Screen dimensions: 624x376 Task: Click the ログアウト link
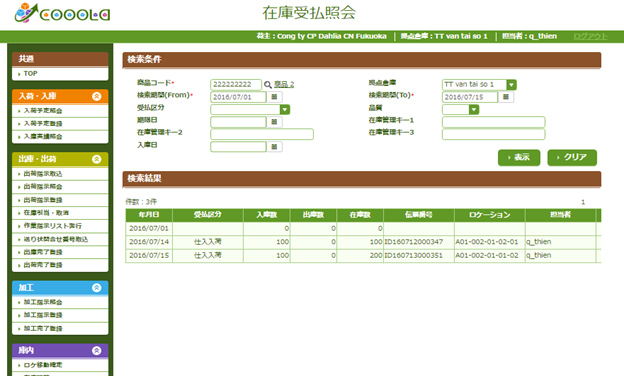coord(591,37)
